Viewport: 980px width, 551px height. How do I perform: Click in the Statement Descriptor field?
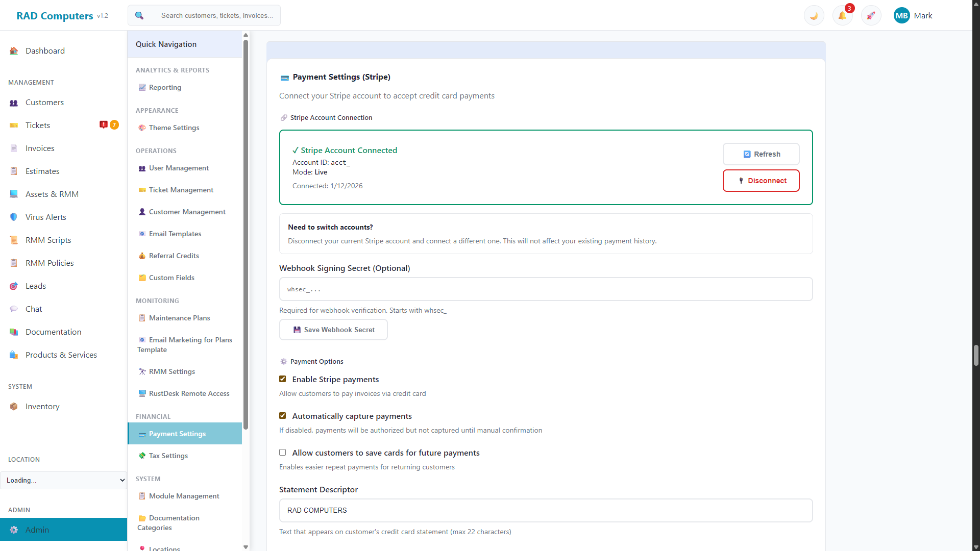[x=545, y=510]
